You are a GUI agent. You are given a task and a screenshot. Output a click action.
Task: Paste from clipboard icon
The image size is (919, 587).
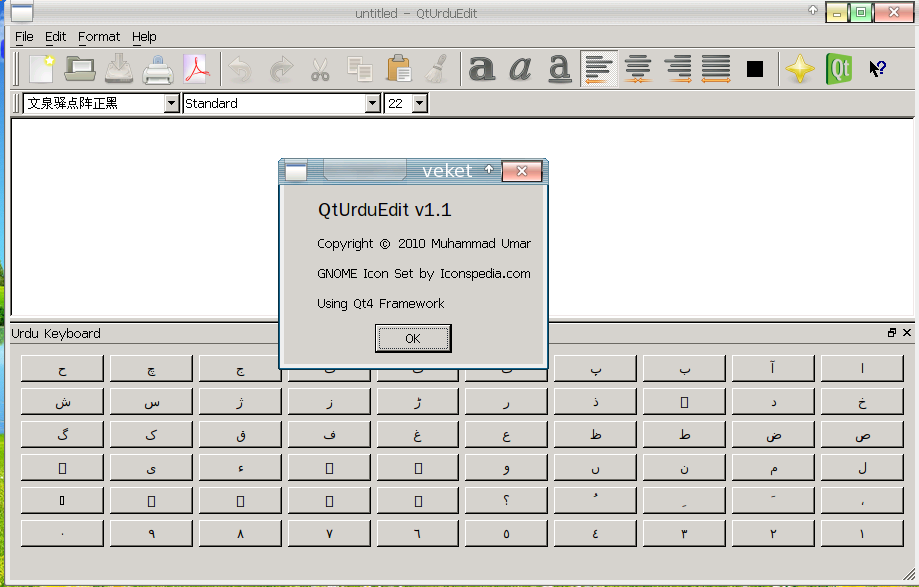click(399, 69)
